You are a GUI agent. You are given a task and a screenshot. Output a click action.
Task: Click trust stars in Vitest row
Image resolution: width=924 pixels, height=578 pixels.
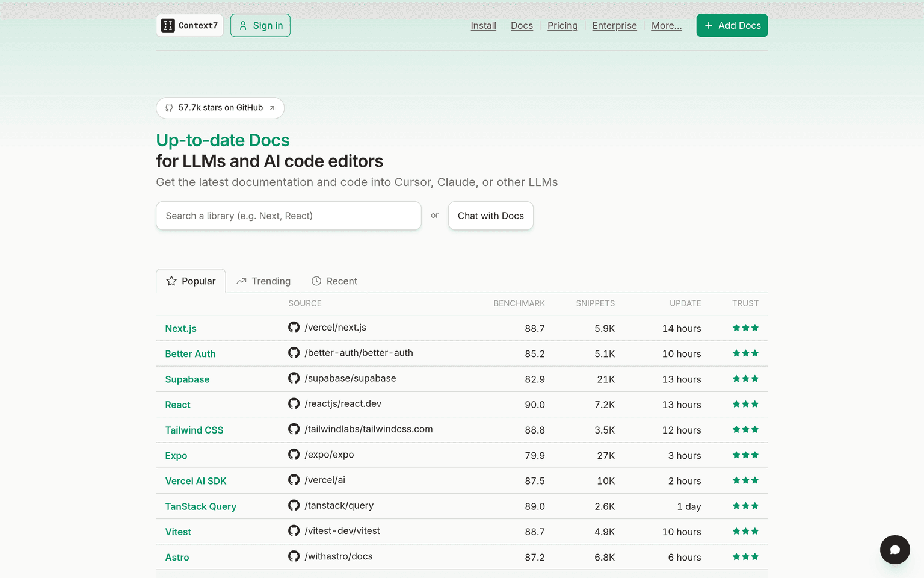coord(745,531)
